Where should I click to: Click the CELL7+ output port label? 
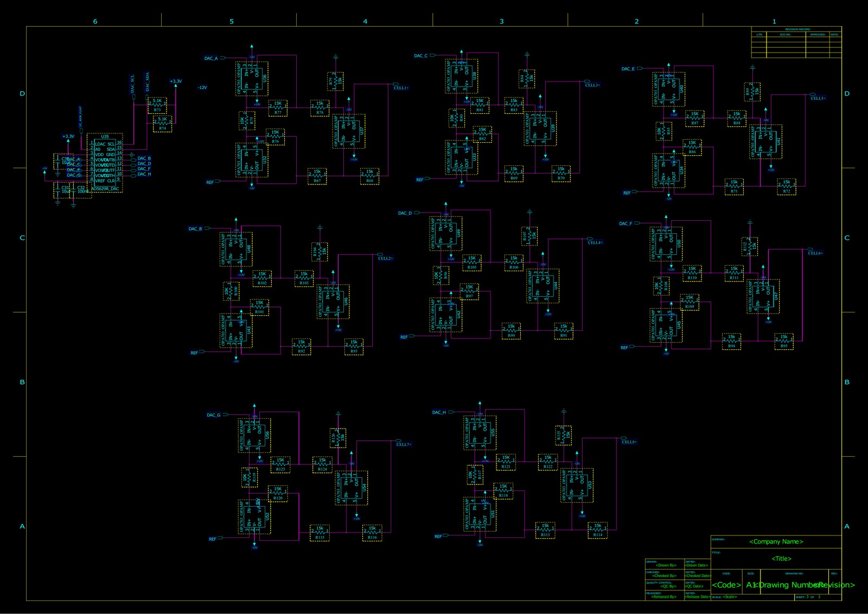click(x=404, y=444)
